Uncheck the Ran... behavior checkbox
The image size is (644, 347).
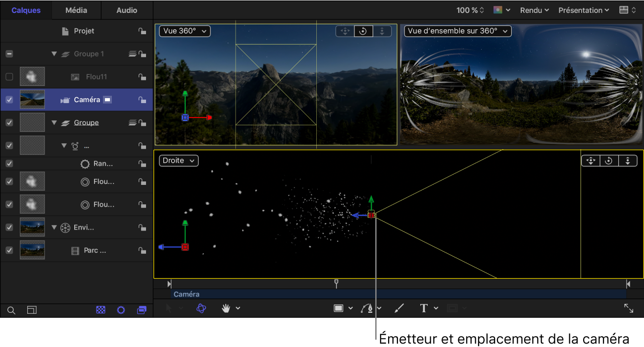pos(9,164)
